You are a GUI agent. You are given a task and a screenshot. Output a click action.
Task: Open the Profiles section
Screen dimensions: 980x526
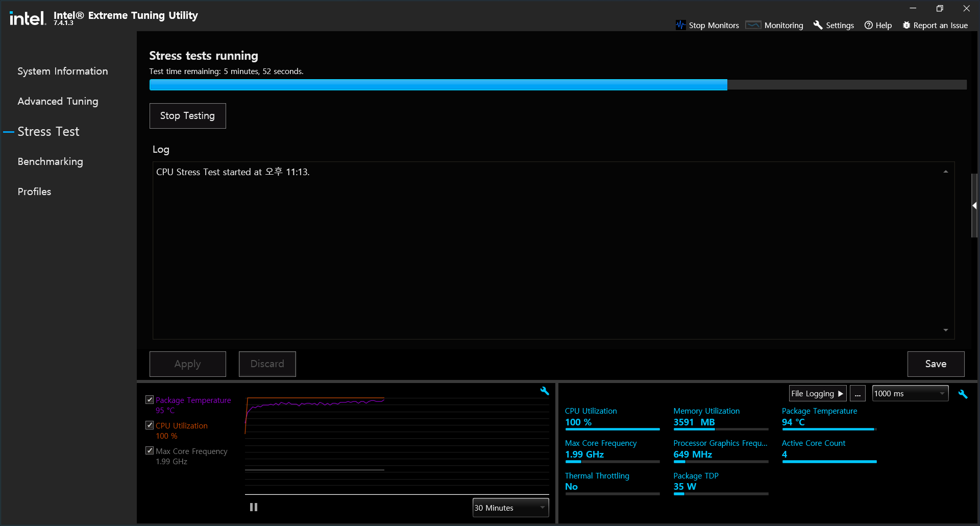(x=34, y=192)
